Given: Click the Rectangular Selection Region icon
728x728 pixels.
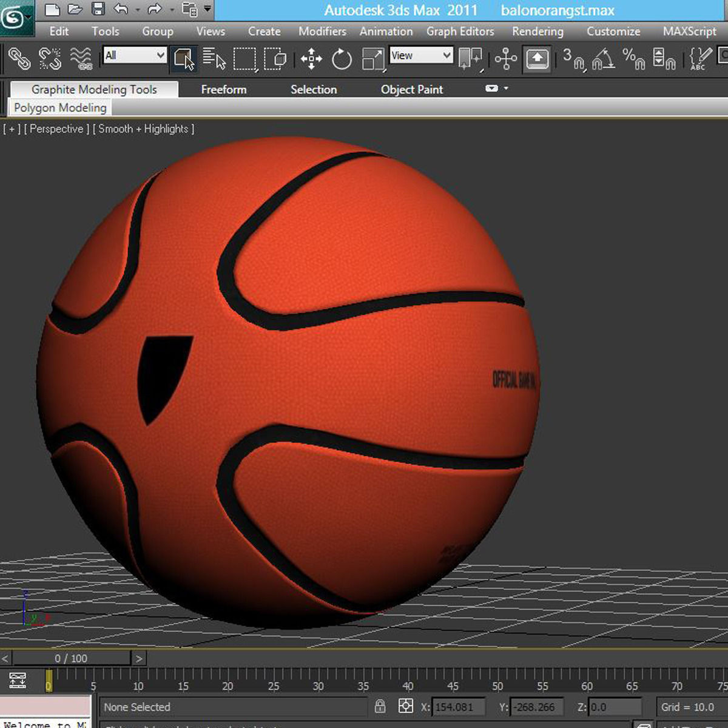Looking at the screenshot, I should pos(244,58).
